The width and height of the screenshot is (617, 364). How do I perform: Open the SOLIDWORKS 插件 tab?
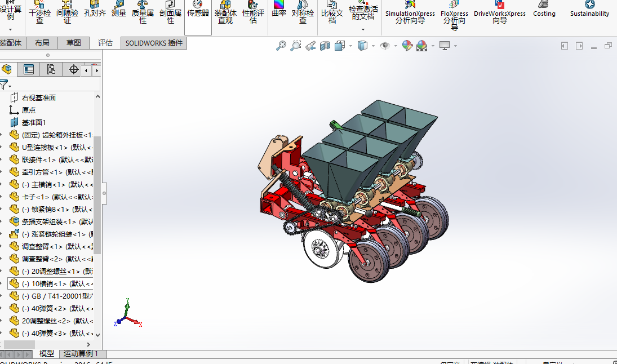point(154,43)
